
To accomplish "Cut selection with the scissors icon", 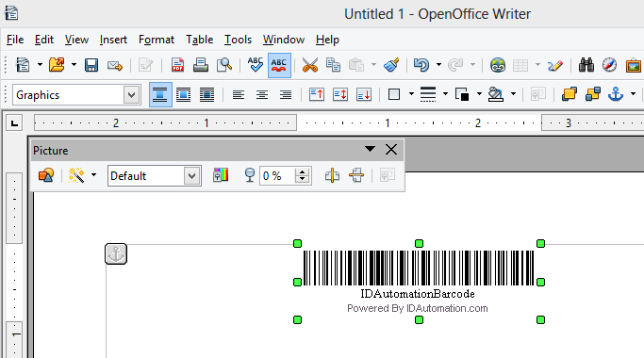I will (x=309, y=65).
